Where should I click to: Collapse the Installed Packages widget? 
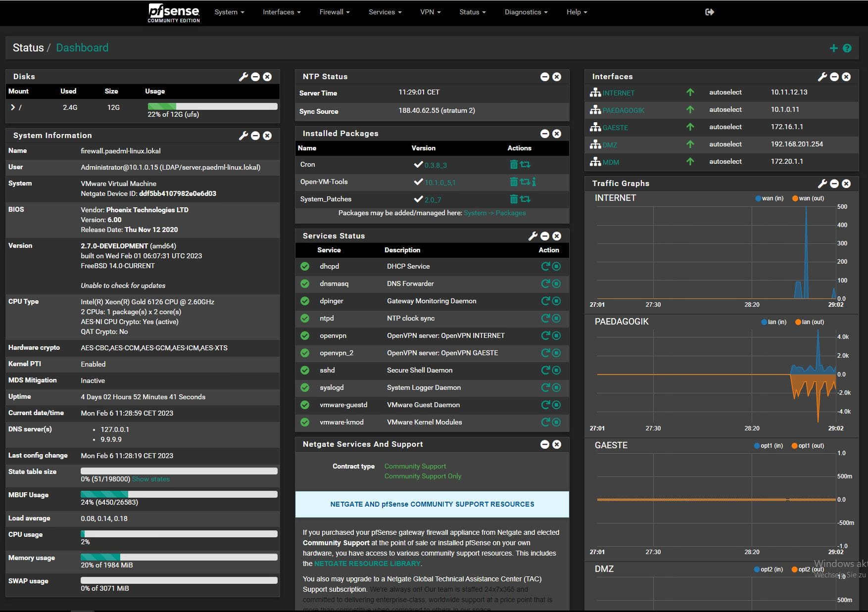544,133
